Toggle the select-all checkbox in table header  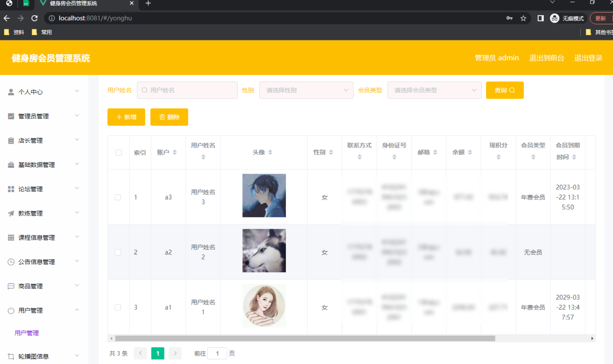[x=119, y=153]
